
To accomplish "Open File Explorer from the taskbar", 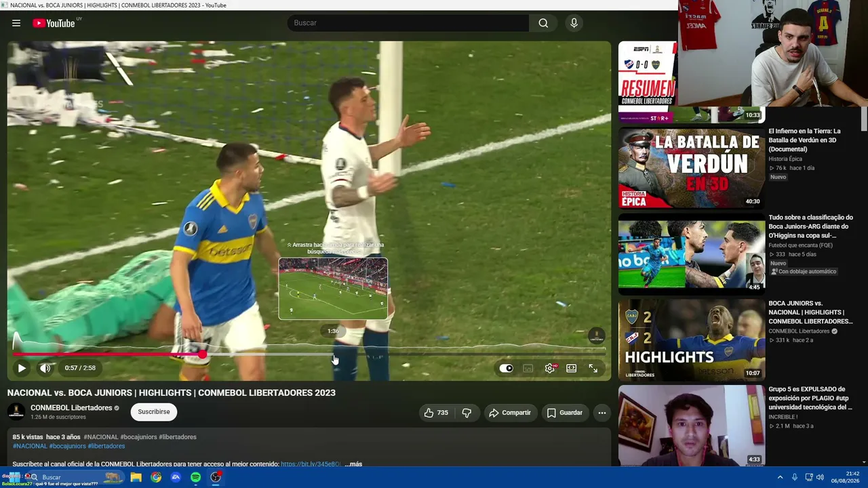I will (136, 477).
